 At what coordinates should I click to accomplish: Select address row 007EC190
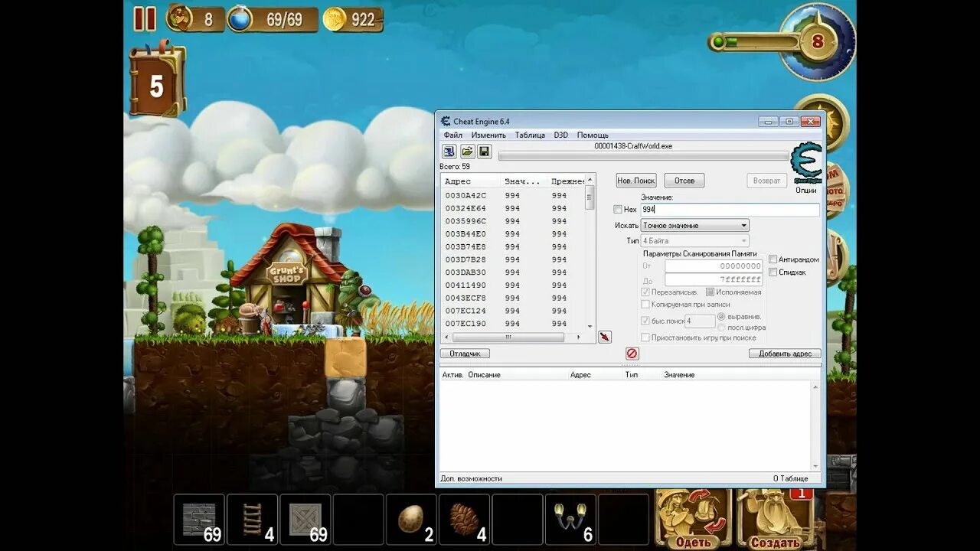pos(513,324)
